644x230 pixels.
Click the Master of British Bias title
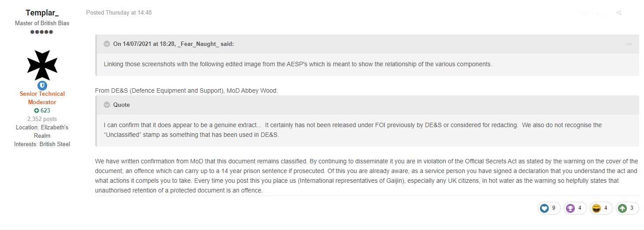coord(42,23)
